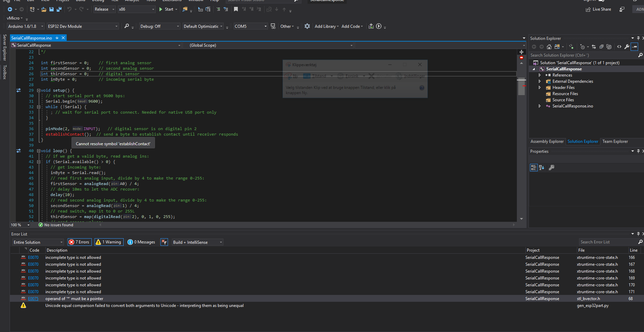Viewport: 644px width, 332px height.
Task: Switch to the Assembly Explorer tab
Action: [x=547, y=141]
